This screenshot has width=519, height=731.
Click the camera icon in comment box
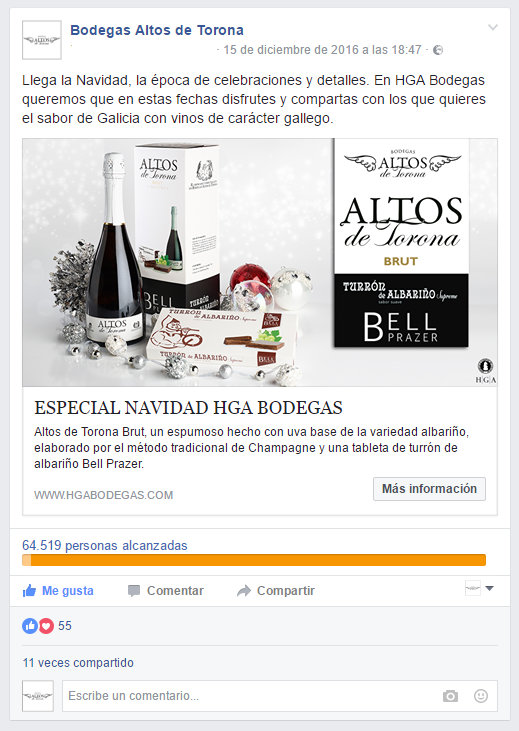point(450,696)
